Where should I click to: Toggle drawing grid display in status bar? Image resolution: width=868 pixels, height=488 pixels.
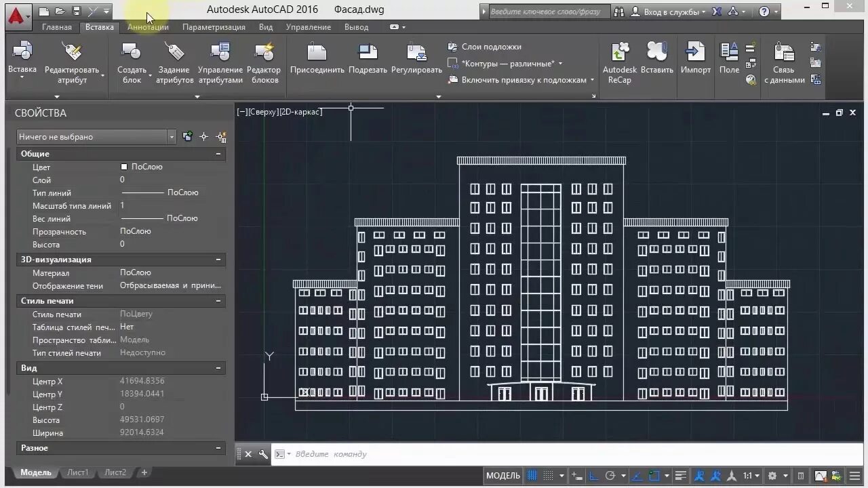[x=532, y=476]
